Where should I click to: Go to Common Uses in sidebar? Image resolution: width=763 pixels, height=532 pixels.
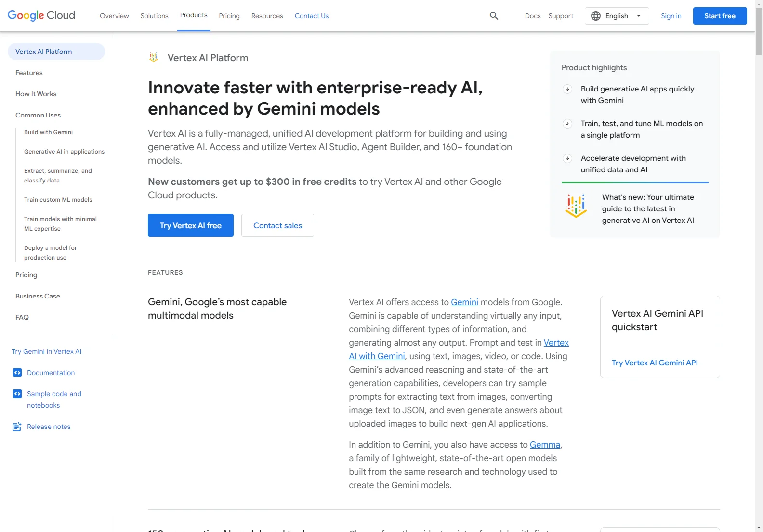38,115
